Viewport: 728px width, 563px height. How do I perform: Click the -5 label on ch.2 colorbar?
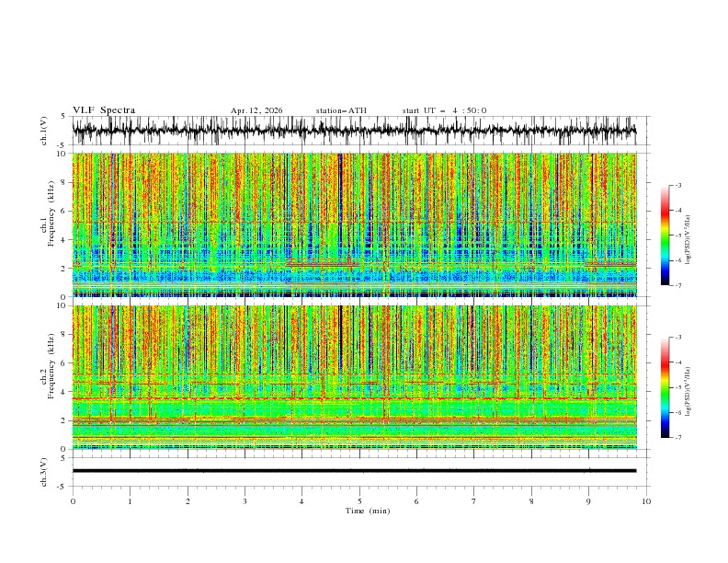(678, 387)
